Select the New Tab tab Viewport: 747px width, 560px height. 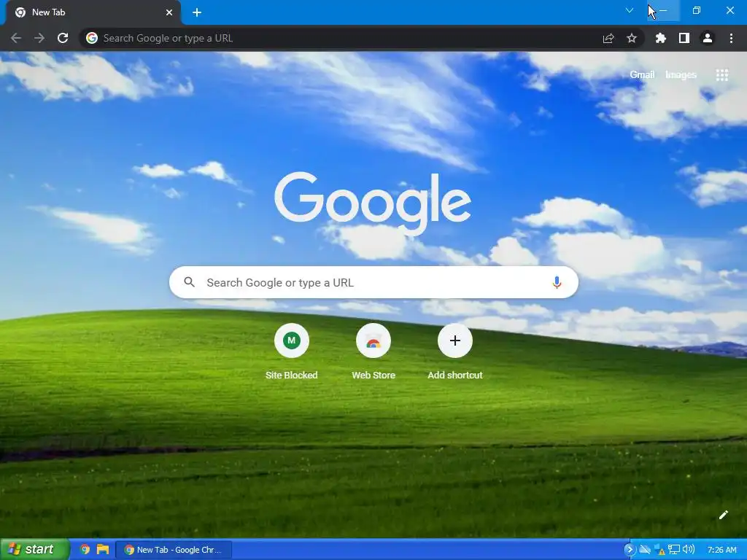[x=93, y=12]
